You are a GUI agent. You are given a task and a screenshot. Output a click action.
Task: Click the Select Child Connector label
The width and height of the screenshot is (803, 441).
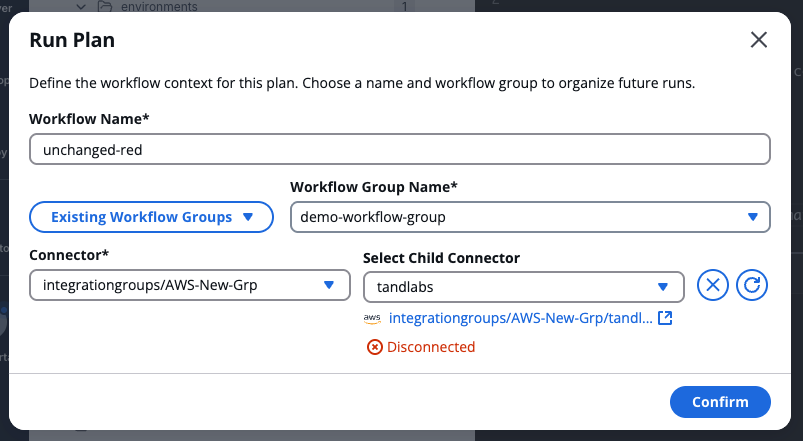(441, 258)
